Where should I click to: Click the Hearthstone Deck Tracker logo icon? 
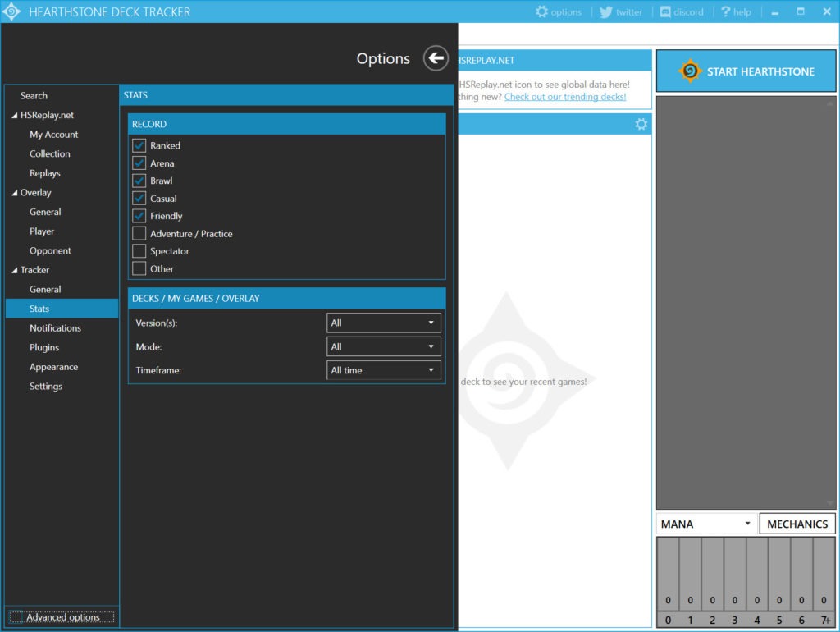pyautogui.click(x=11, y=11)
